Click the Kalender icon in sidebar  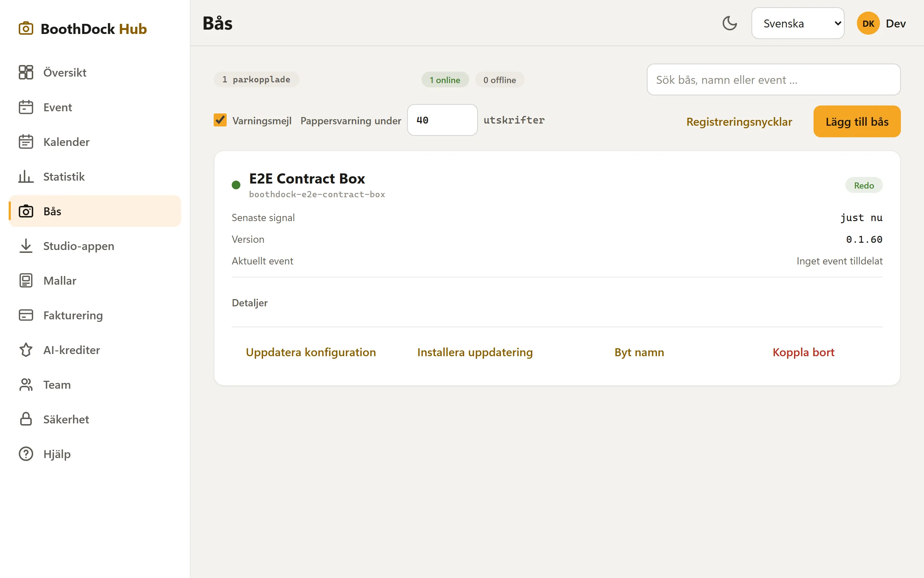26,142
